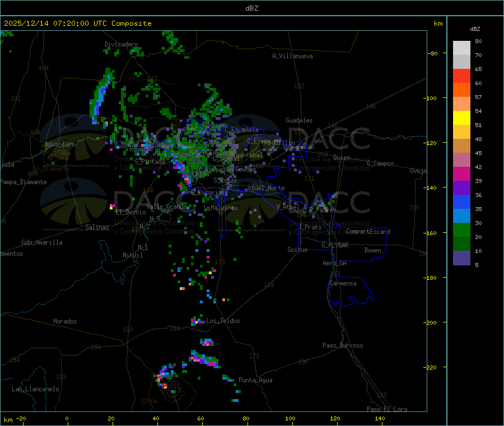Click the Pampa_Diamante map label
The height and width of the screenshot is (426, 504).
coord(24,182)
